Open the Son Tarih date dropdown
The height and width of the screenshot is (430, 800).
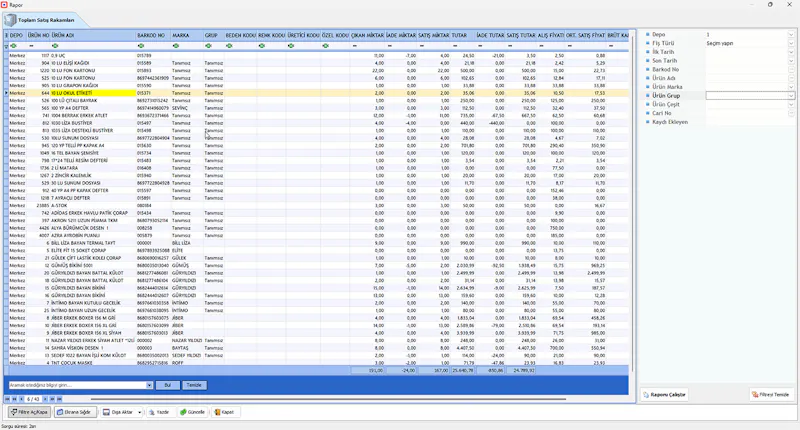pos(791,61)
